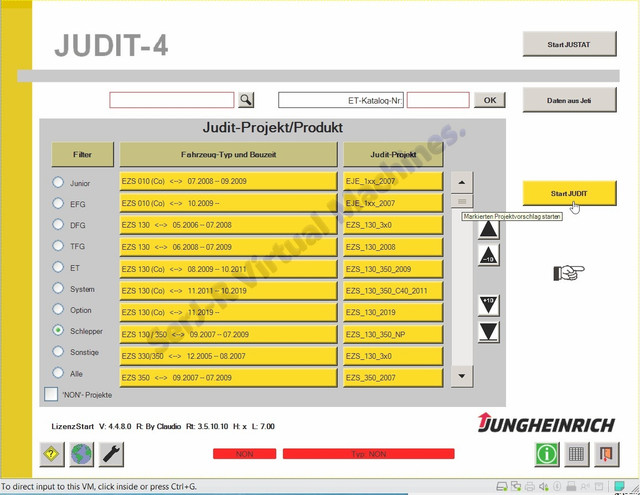Click the Start JUSTAT button

click(569, 44)
